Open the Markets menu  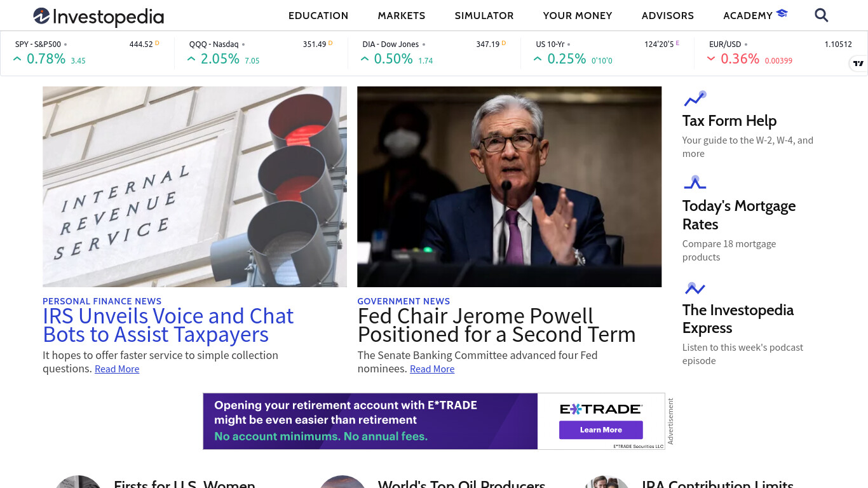402,16
